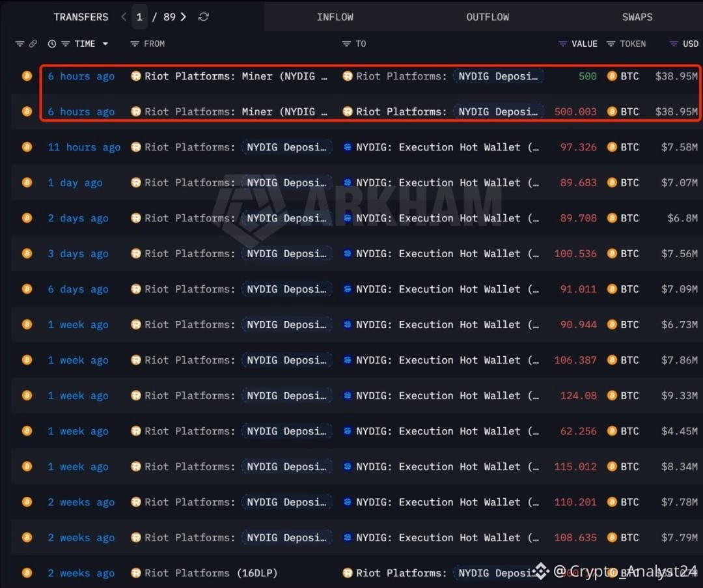
Task: Click BTC token icon on 62.256 row
Action: pos(612,430)
